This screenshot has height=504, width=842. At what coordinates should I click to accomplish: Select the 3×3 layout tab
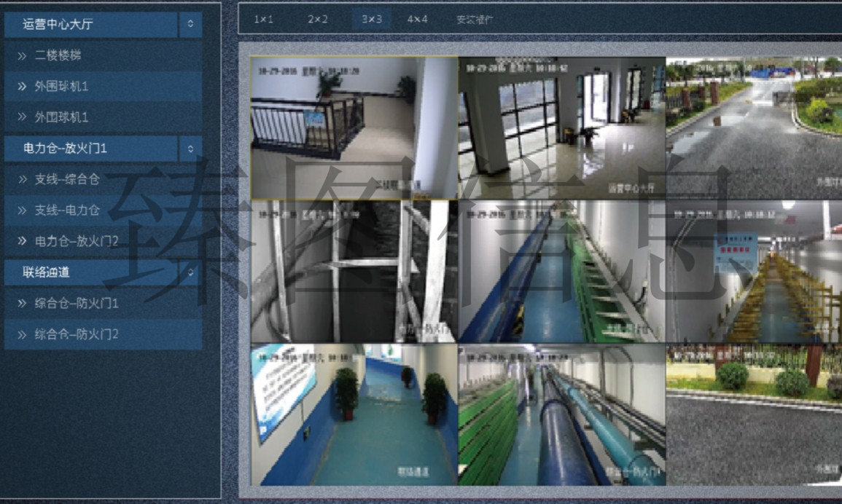(372, 20)
